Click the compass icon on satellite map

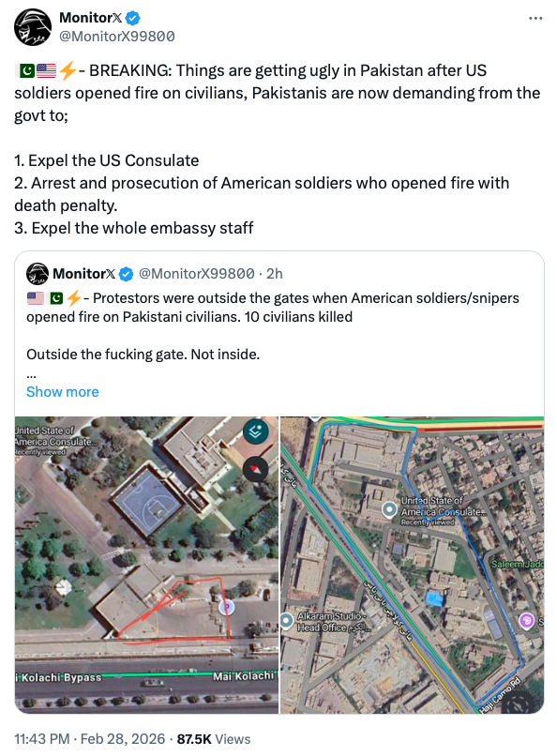[256, 469]
